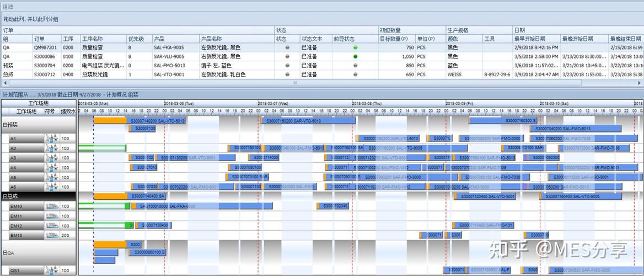Click assembly line symbol icon for EM10

coord(52,206)
